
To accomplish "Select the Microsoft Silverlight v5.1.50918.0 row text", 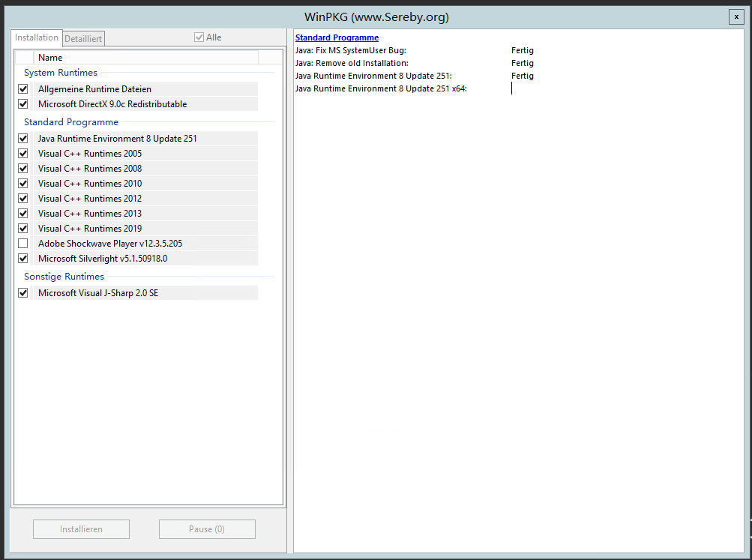I will (x=103, y=259).
